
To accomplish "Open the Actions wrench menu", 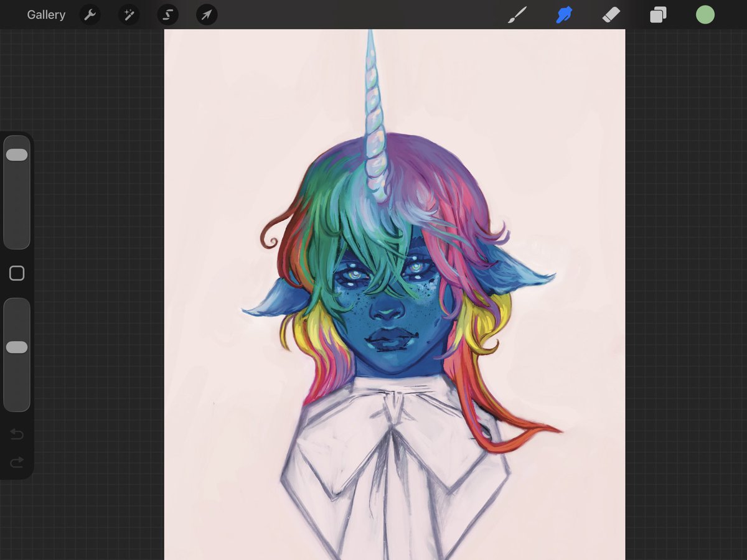I will (90, 15).
